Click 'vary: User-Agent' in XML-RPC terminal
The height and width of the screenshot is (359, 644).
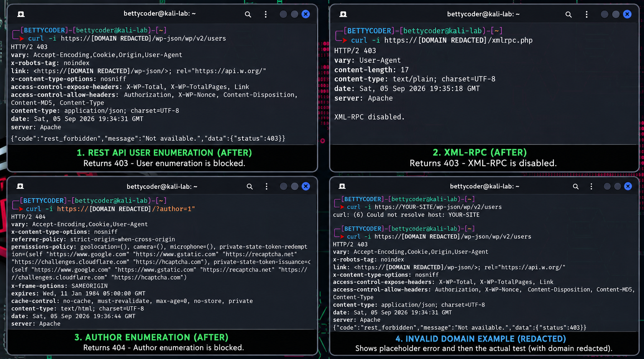pyautogui.click(x=368, y=60)
